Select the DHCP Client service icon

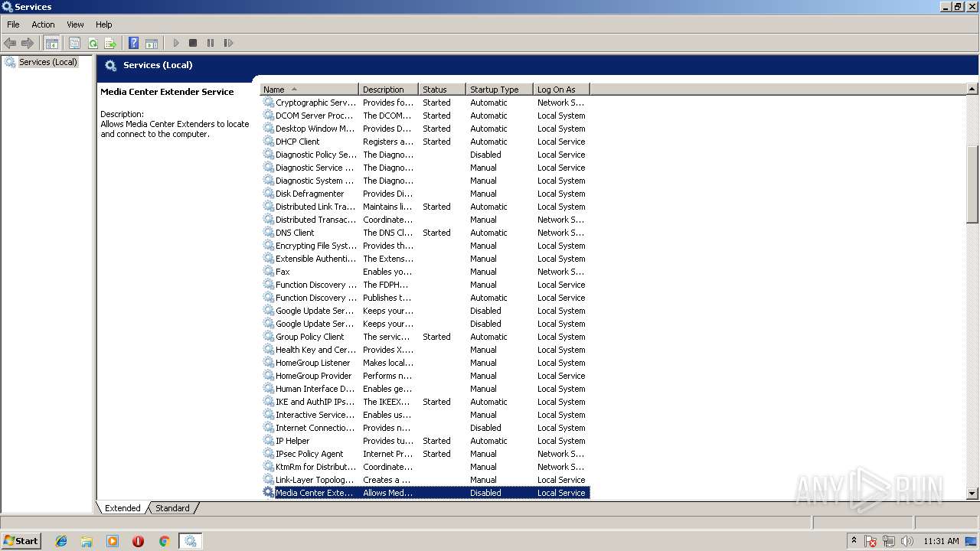[269, 142]
